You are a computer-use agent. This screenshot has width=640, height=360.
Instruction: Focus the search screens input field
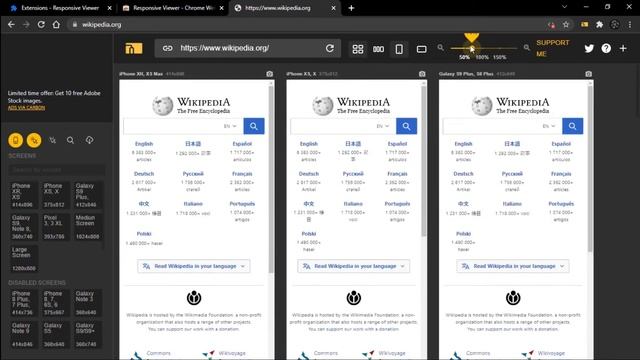click(x=57, y=170)
